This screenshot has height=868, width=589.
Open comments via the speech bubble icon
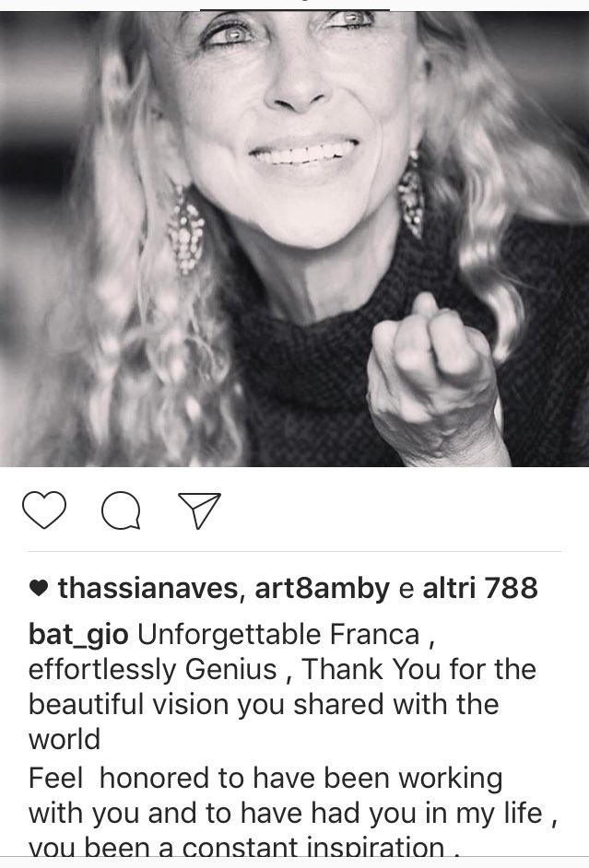pyautogui.click(x=121, y=510)
